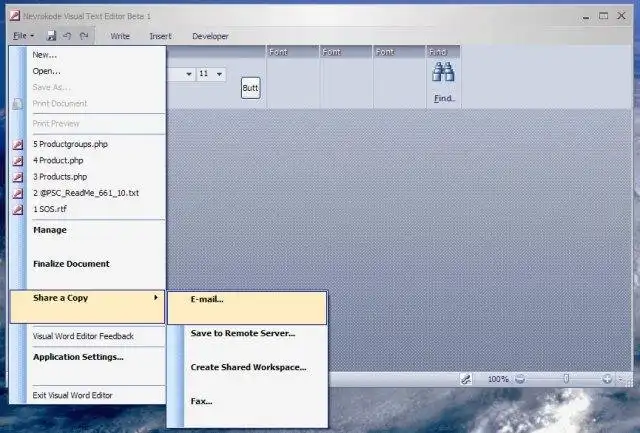Open recent file 5 Productgroups.php

pos(96,144)
